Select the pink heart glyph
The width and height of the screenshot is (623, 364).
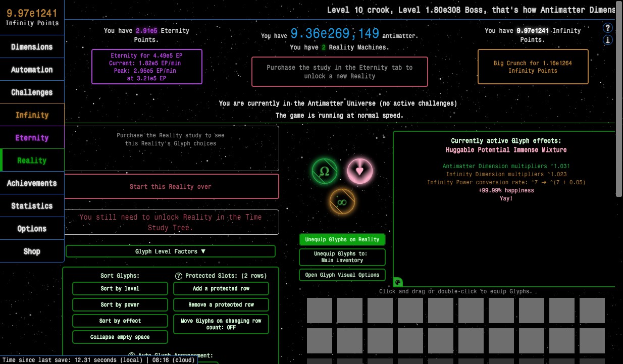(359, 171)
